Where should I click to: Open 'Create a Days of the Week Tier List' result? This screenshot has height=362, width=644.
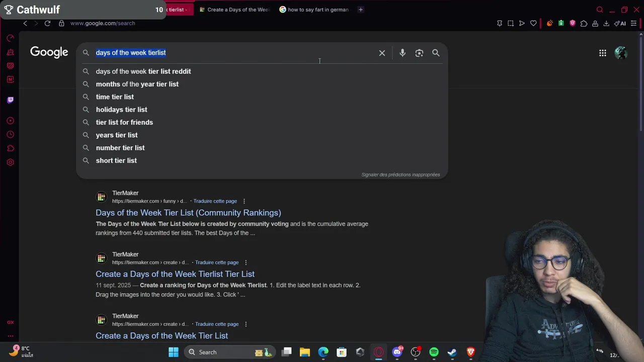point(162,336)
